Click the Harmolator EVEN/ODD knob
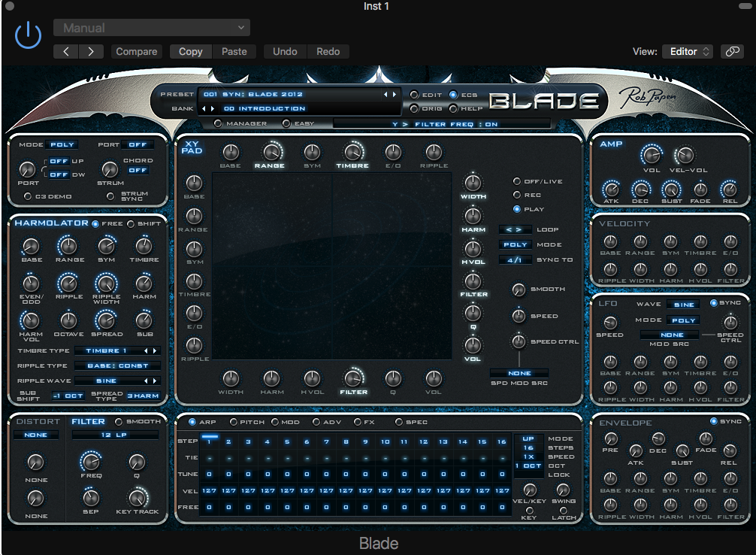This screenshot has height=555, width=756. point(31,284)
